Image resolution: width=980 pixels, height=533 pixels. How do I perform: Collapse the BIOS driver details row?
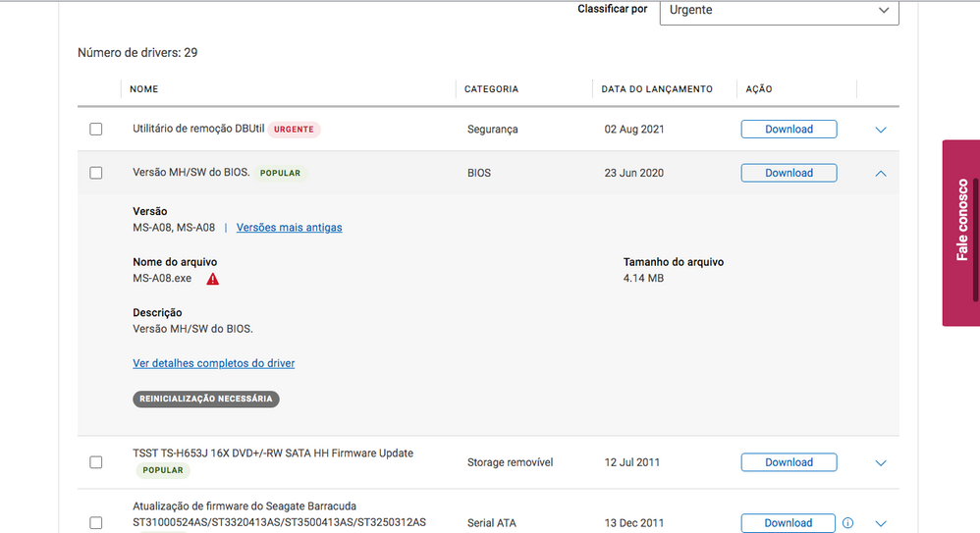(880, 173)
